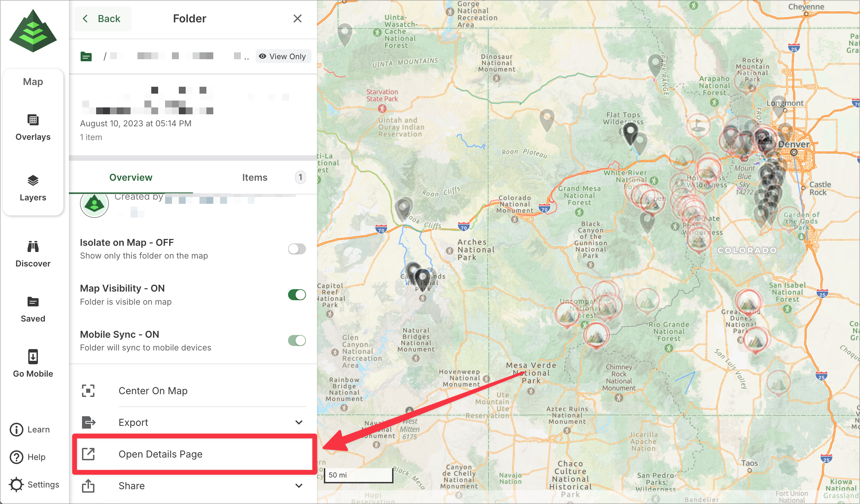Click Open Details Page
Viewport: 860px width, 504px height.
(160, 454)
